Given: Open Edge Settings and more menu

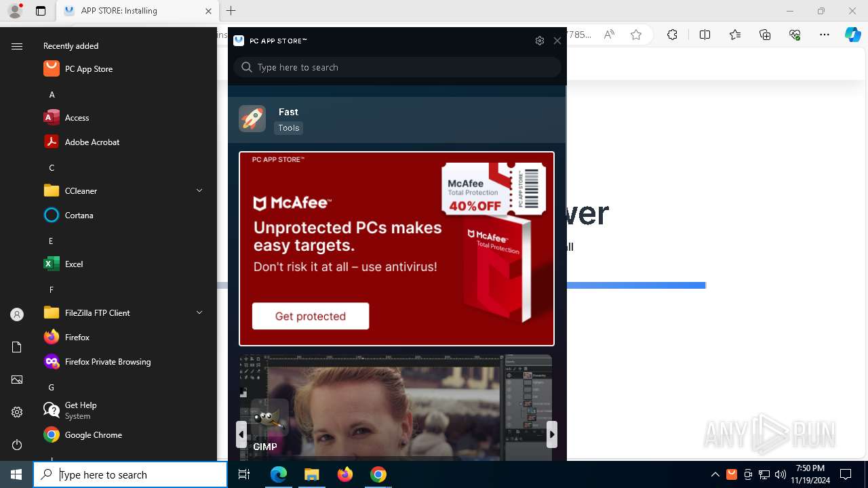Looking at the screenshot, I should pyautogui.click(x=825, y=35).
